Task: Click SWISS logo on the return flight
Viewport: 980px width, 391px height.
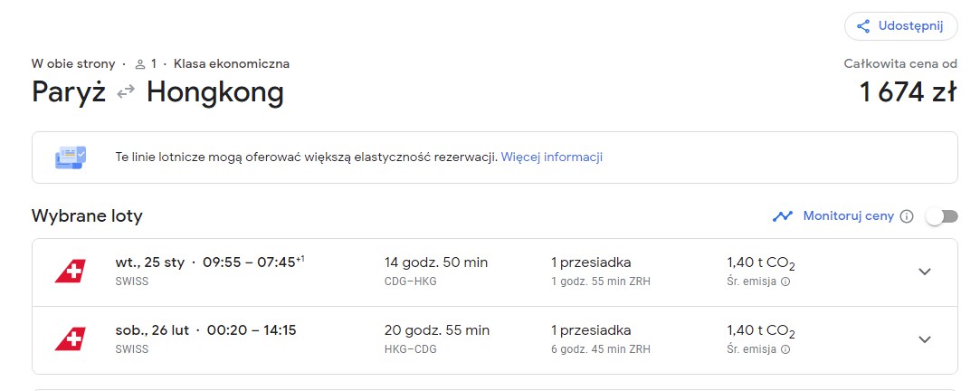Action: 70,339
